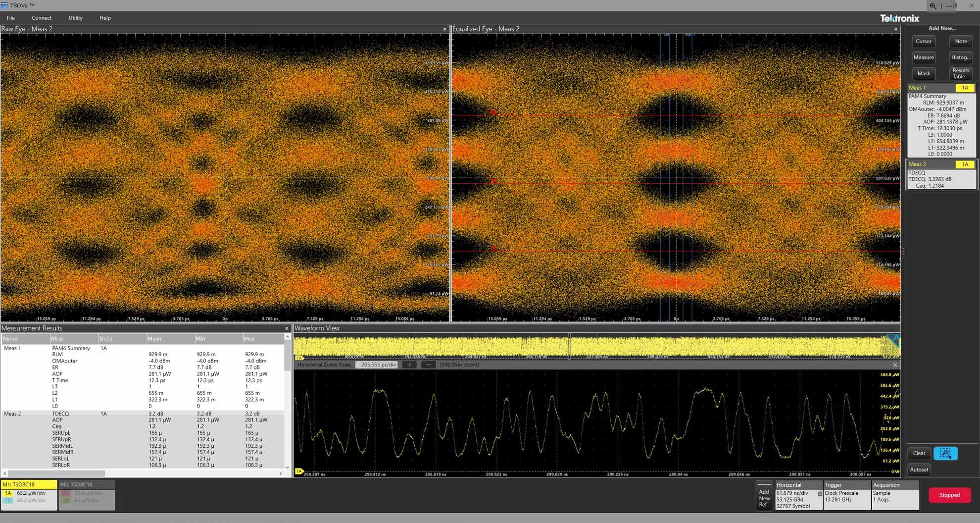
Task: Toggle a channel on the M2: TSO8C18 source
Action: (65, 493)
